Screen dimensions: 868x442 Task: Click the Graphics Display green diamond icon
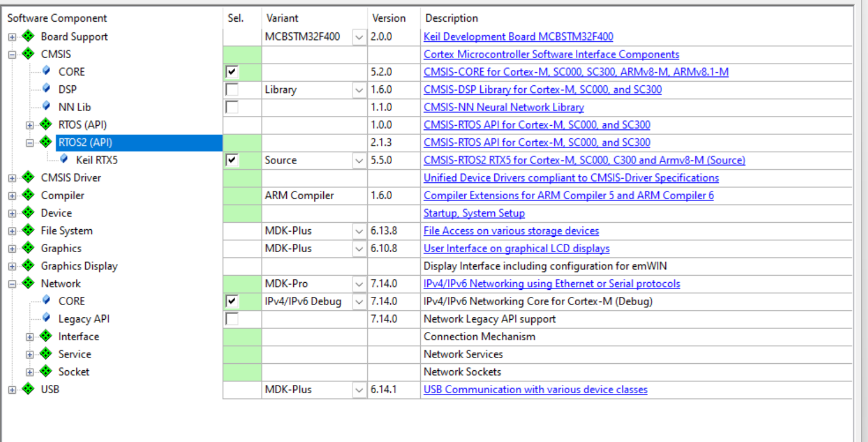[x=28, y=266]
